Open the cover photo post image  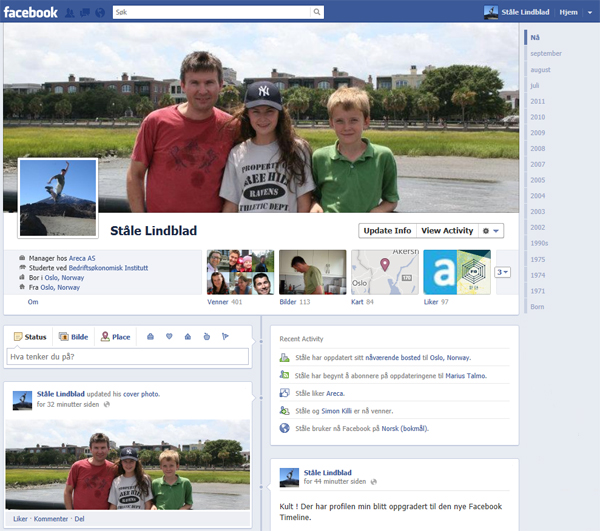click(x=128, y=465)
